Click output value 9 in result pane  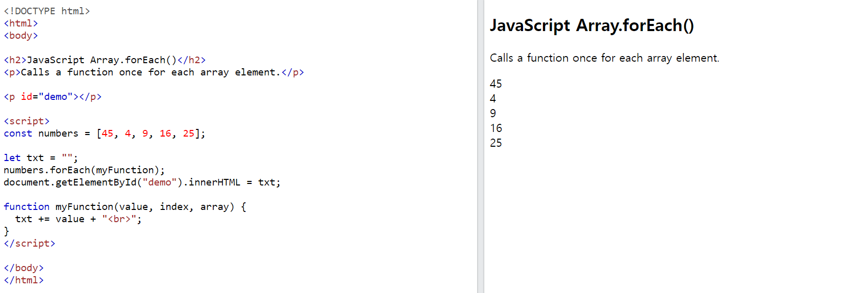click(x=493, y=113)
